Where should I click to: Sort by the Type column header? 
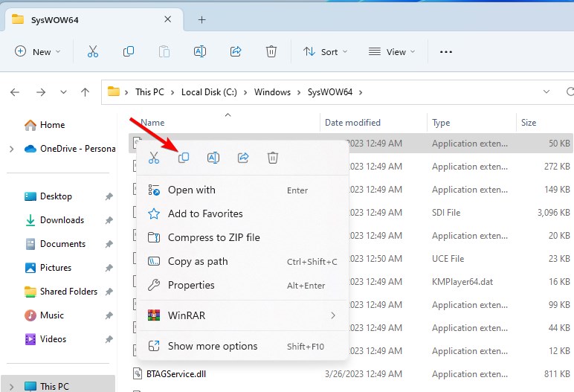click(441, 123)
